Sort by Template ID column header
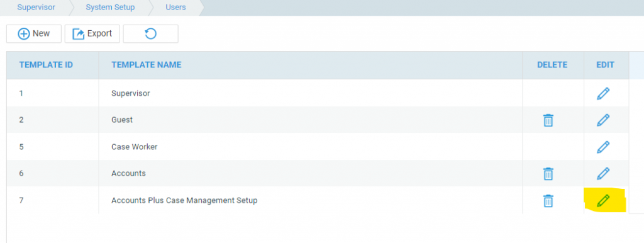The height and width of the screenshot is (243, 644). (x=46, y=65)
